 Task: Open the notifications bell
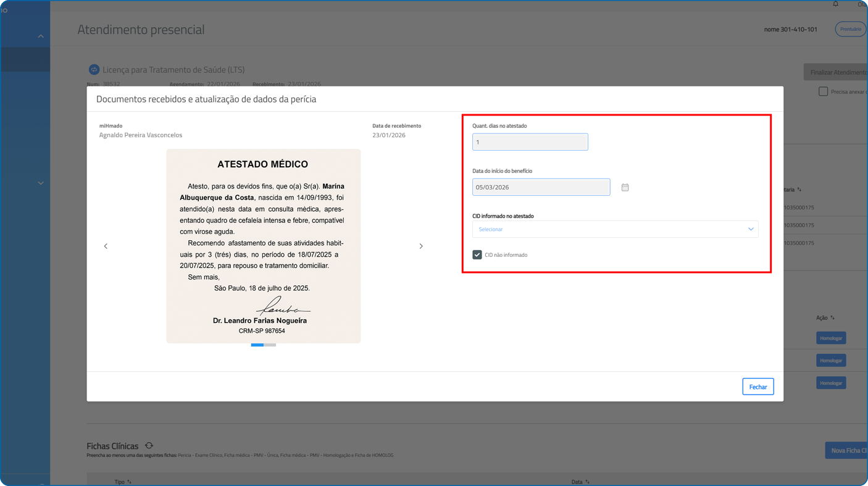tap(835, 4)
